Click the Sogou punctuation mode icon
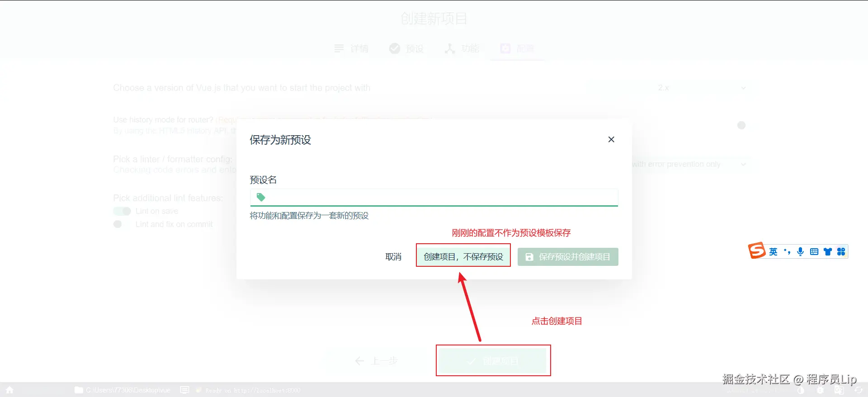The width and height of the screenshot is (868, 397). (x=787, y=252)
